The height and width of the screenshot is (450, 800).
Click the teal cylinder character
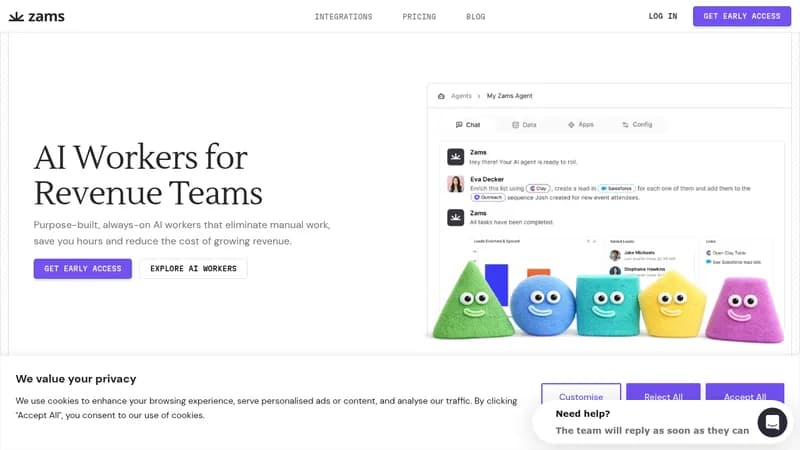tap(607, 306)
